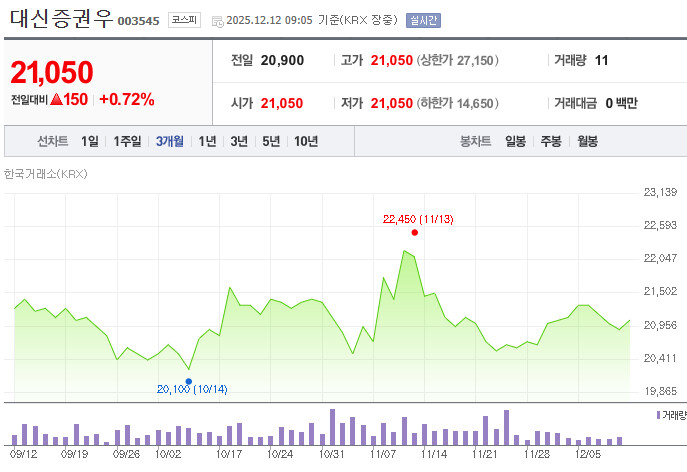Click the 하한가 14,650 text
The image size is (687, 472).
click(x=457, y=103)
